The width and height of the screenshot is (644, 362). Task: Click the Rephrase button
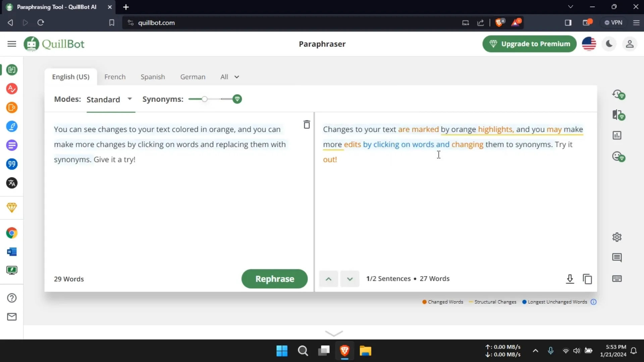tap(274, 279)
